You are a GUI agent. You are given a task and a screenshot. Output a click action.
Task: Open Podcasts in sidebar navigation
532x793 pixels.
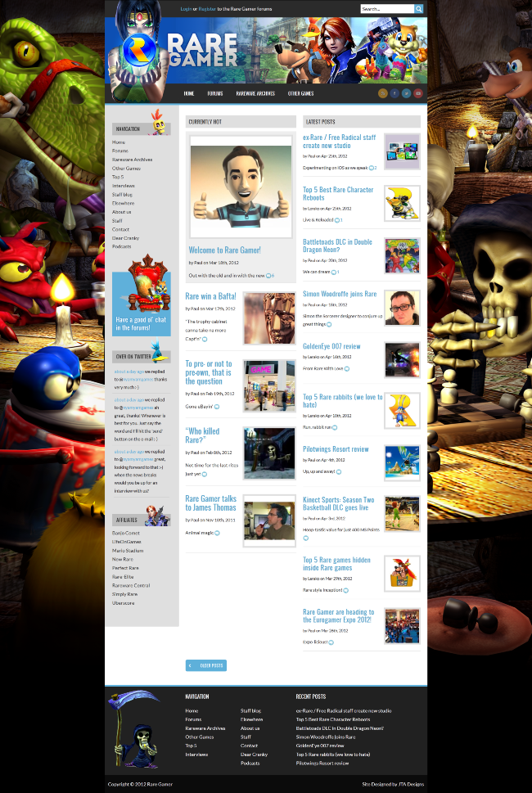click(x=121, y=247)
